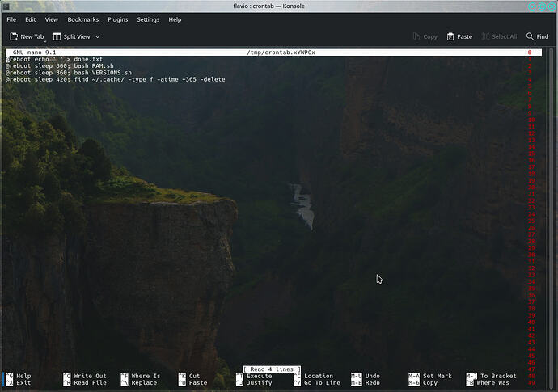Open a New Tab in Konsole

point(27,36)
